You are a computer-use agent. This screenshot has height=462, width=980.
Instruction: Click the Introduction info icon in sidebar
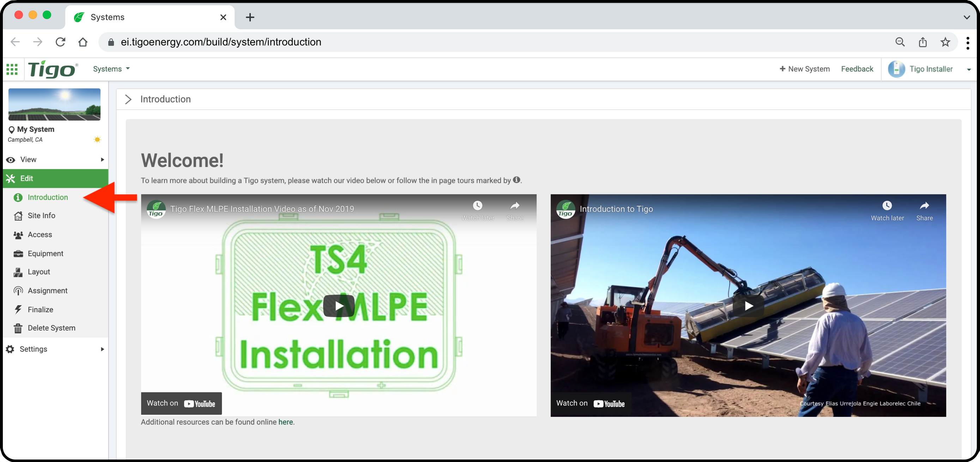click(18, 197)
